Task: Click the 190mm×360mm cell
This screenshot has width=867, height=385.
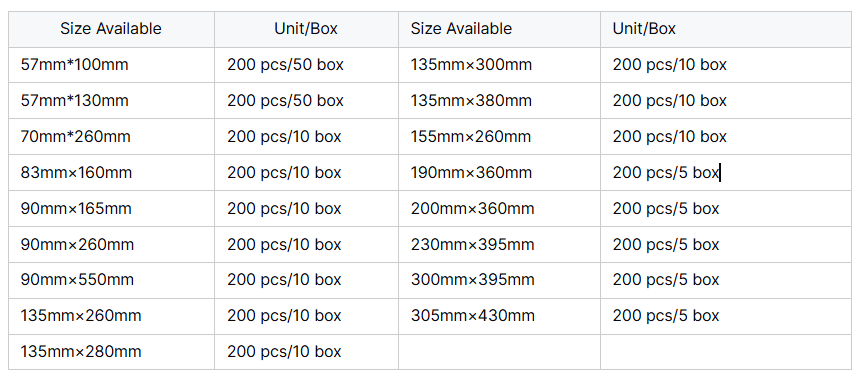Action: coord(499,173)
